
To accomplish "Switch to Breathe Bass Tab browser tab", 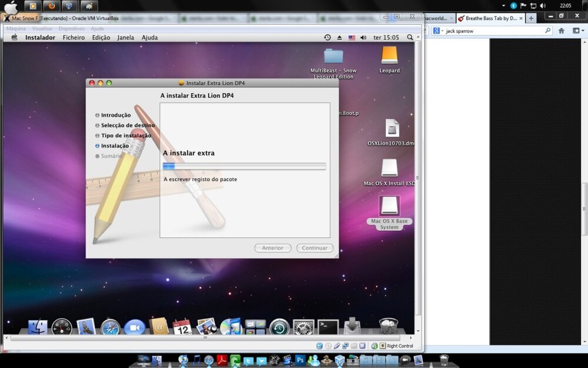I will [x=487, y=18].
